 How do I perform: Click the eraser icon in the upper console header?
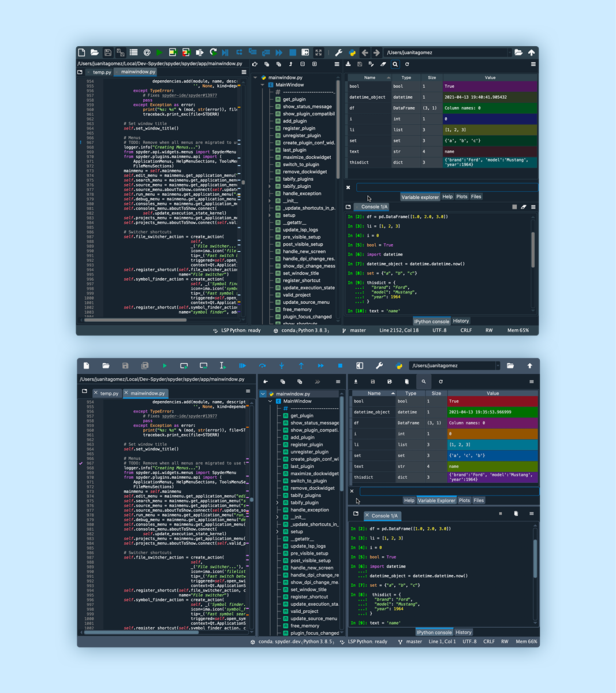tap(524, 207)
